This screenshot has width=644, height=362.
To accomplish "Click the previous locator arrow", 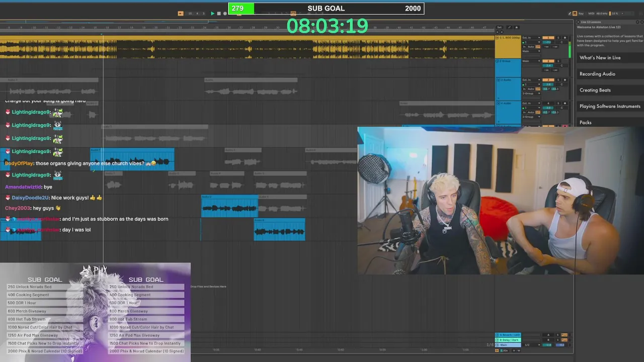I will click(x=497, y=32).
